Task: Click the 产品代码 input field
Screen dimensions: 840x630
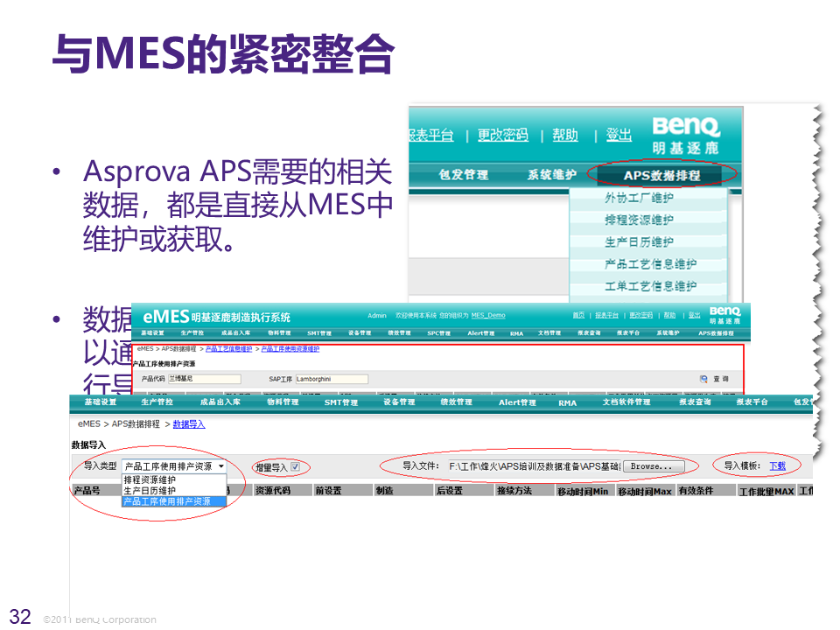Action: click(204, 379)
